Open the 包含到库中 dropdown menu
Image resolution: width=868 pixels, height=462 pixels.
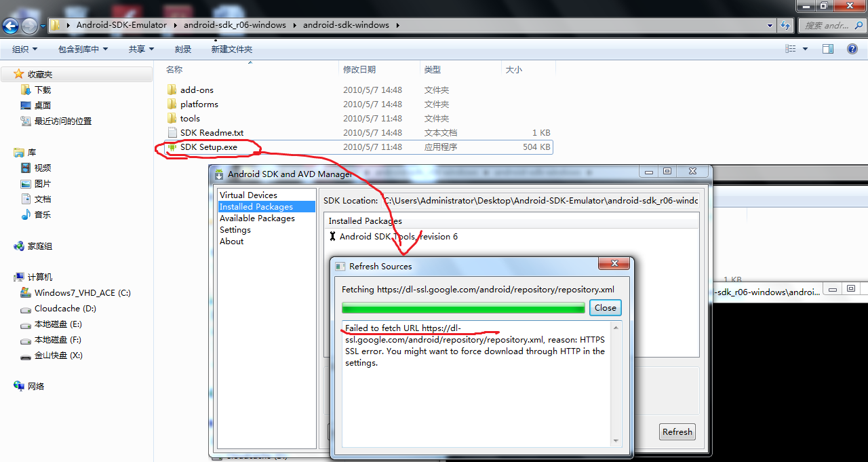click(83, 49)
